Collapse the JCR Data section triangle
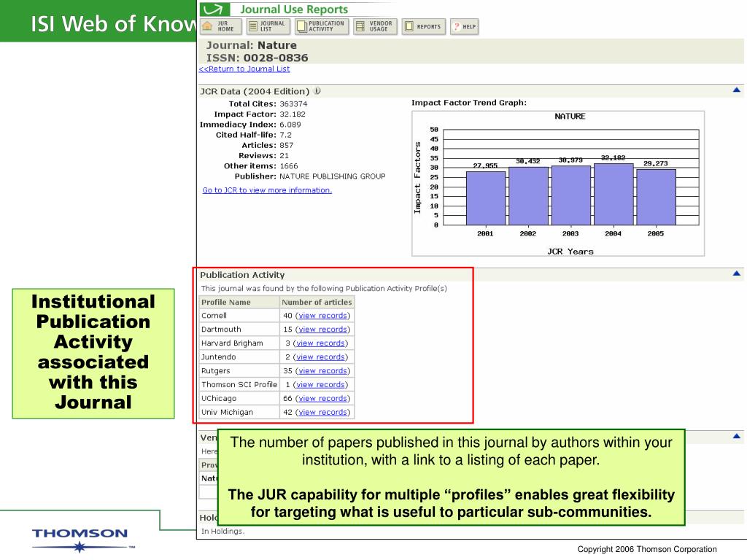 (x=737, y=90)
